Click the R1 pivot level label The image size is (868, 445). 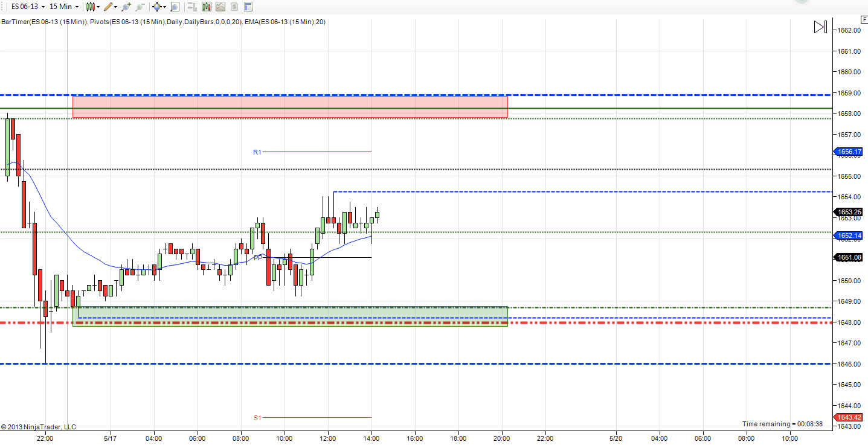point(257,152)
